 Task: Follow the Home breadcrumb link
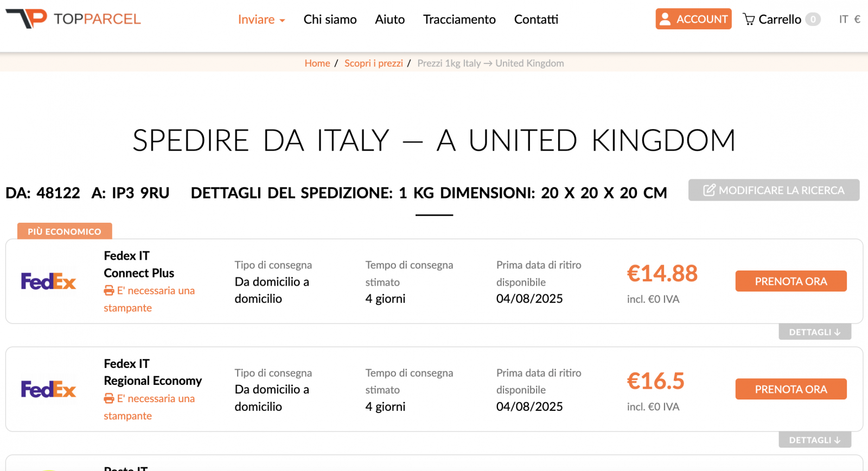tap(317, 63)
